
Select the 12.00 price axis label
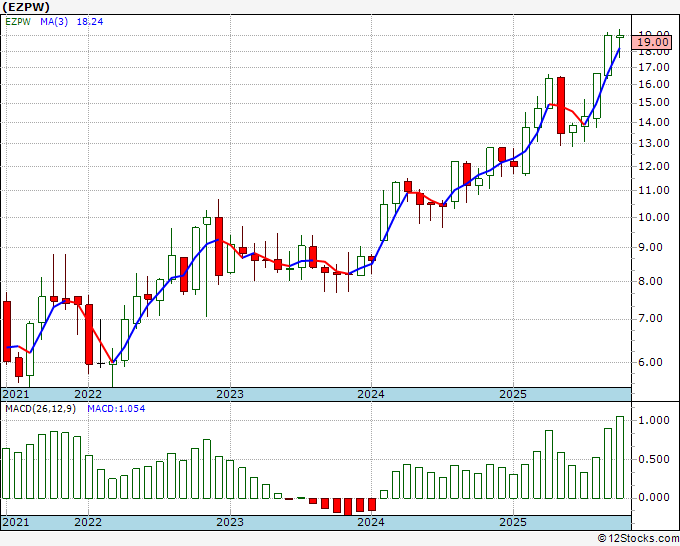[654, 166]
